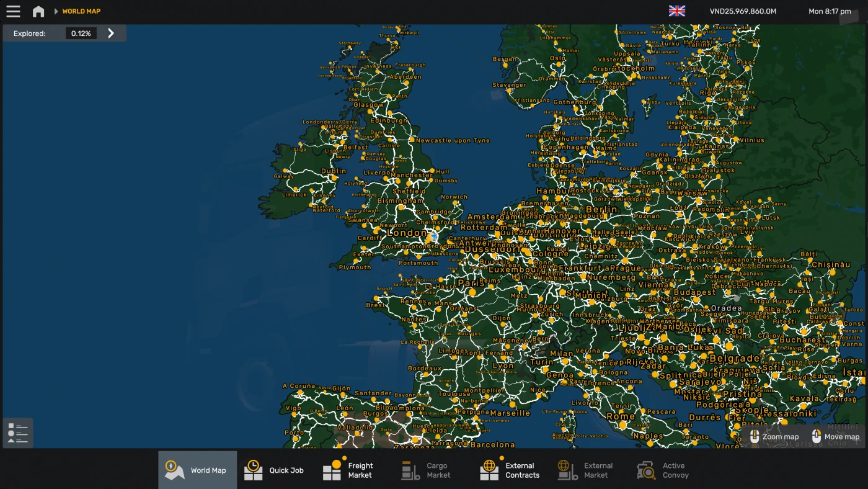The image size is (868, 489).
Task: Select the External Contracts icon
Action: point(489,470)
